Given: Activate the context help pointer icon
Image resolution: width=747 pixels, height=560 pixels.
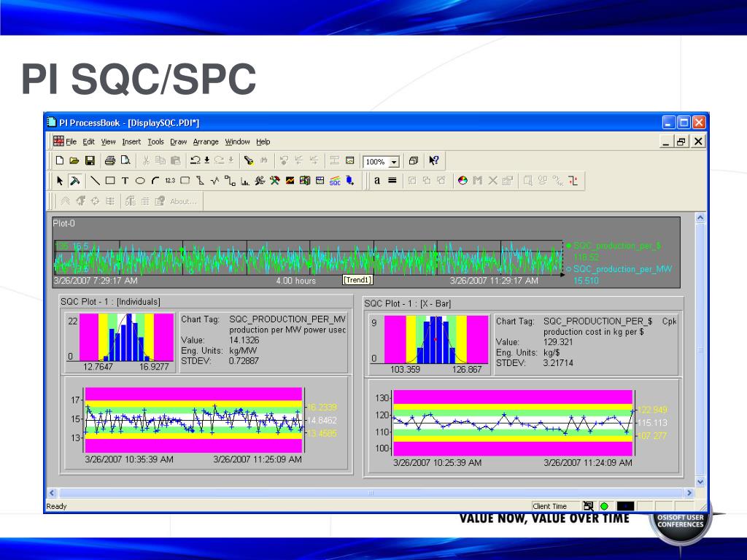Looking at the screenshot, I should (x=433, y=160).
